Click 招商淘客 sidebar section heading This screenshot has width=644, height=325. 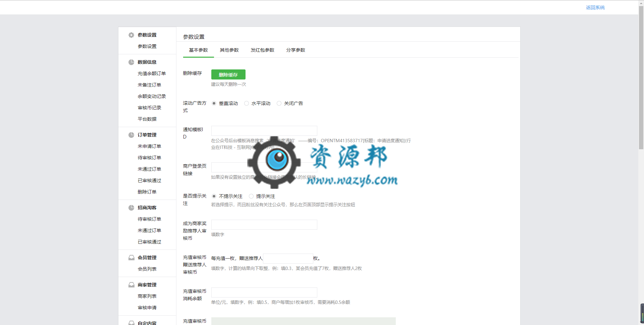pyautogui.click(x=147, y=208)
